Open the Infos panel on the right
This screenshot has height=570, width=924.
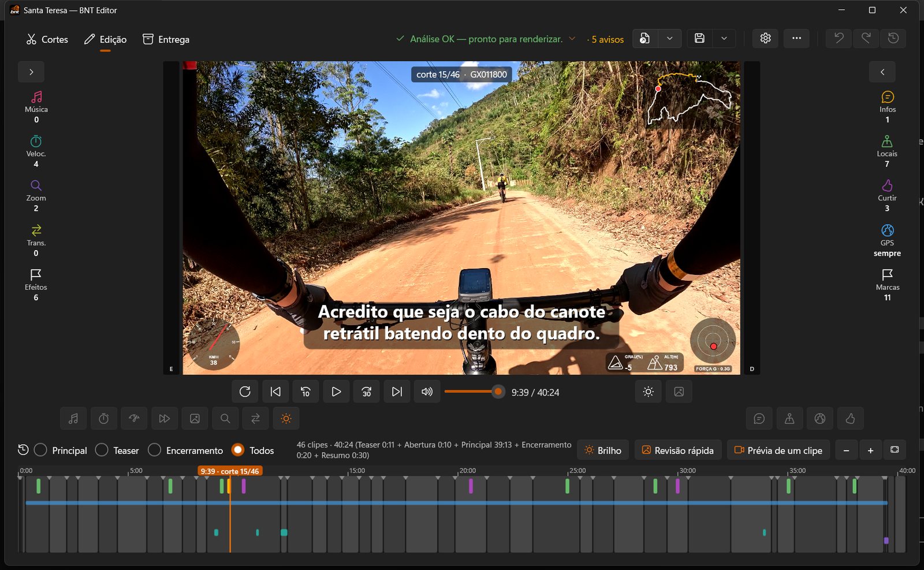tap(887, 107)
